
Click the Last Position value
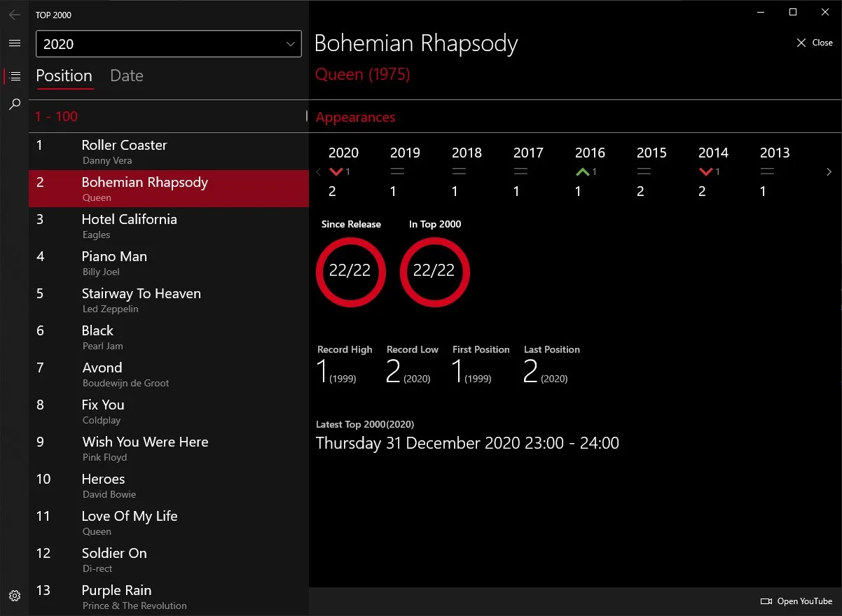click(x=546, y=371)
